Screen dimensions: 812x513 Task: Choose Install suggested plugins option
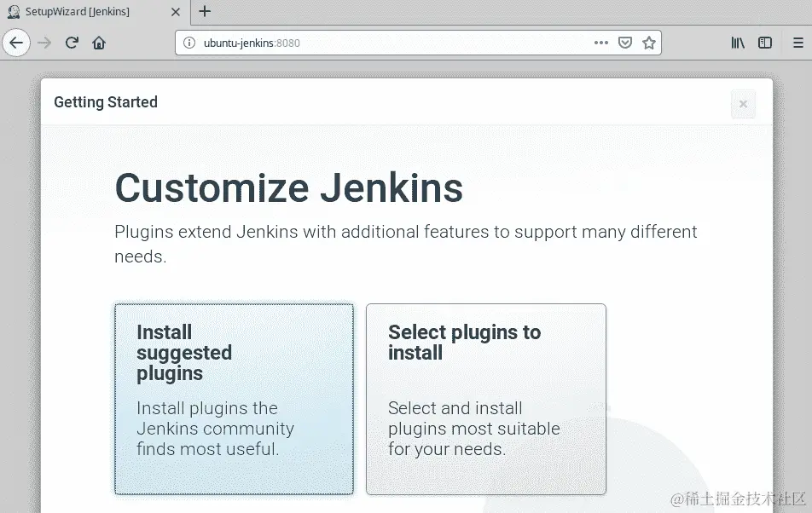(x=234, y=399)
